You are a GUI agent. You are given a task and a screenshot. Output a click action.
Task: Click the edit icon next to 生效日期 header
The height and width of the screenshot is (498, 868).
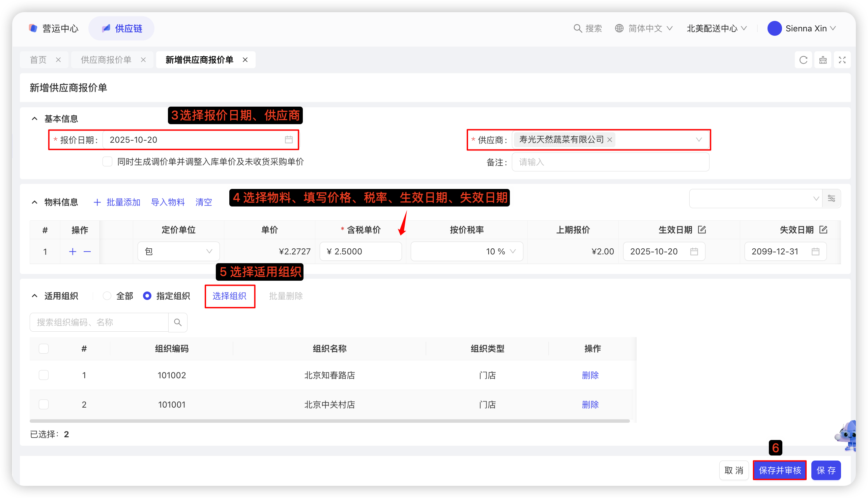701,229
